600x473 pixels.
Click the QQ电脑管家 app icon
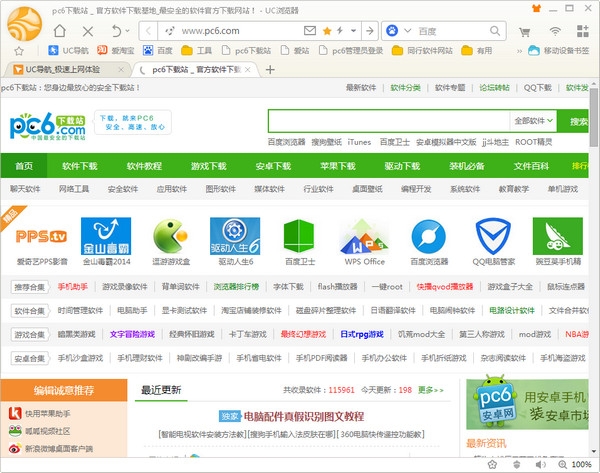[x=493, y=237]
